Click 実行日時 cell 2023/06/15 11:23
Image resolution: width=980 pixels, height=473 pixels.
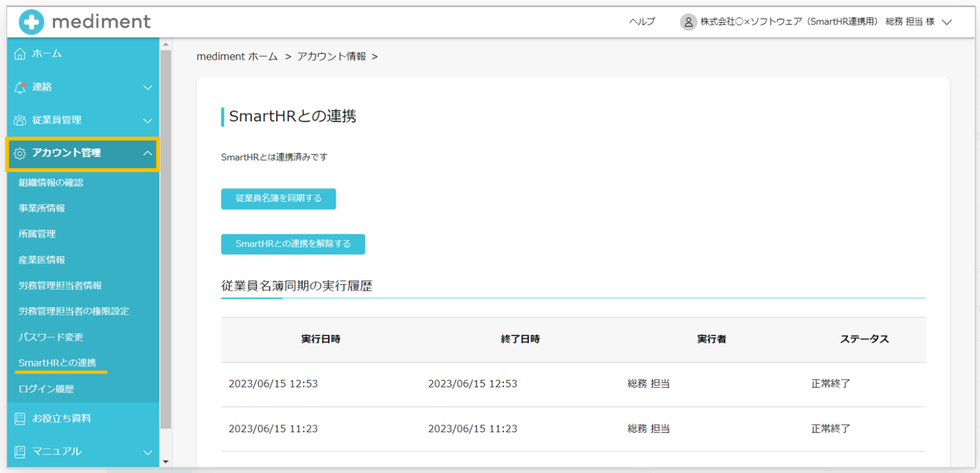coord(273,428)
